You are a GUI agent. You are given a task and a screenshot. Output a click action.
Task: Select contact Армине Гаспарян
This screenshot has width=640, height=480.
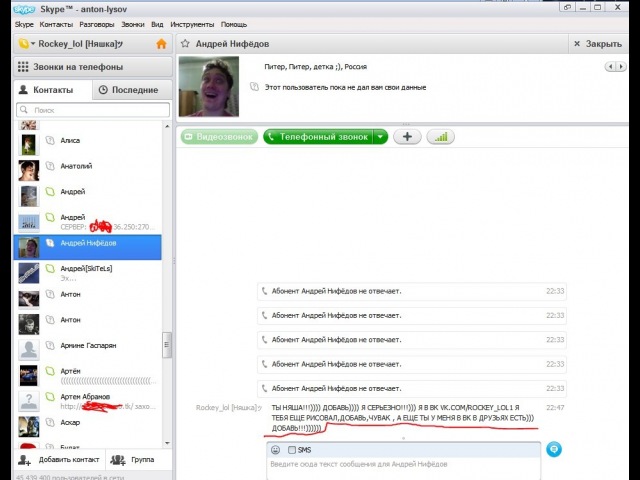(x=88, y=350)
